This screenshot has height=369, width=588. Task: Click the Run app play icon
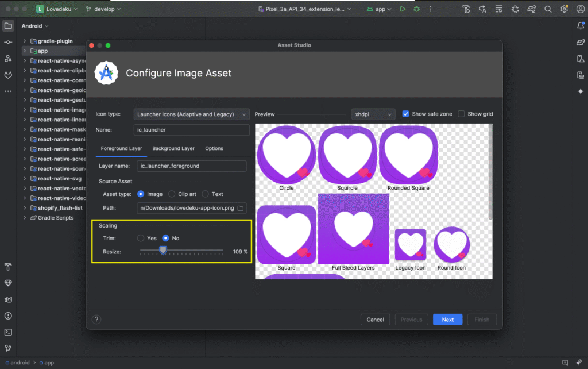403,9
